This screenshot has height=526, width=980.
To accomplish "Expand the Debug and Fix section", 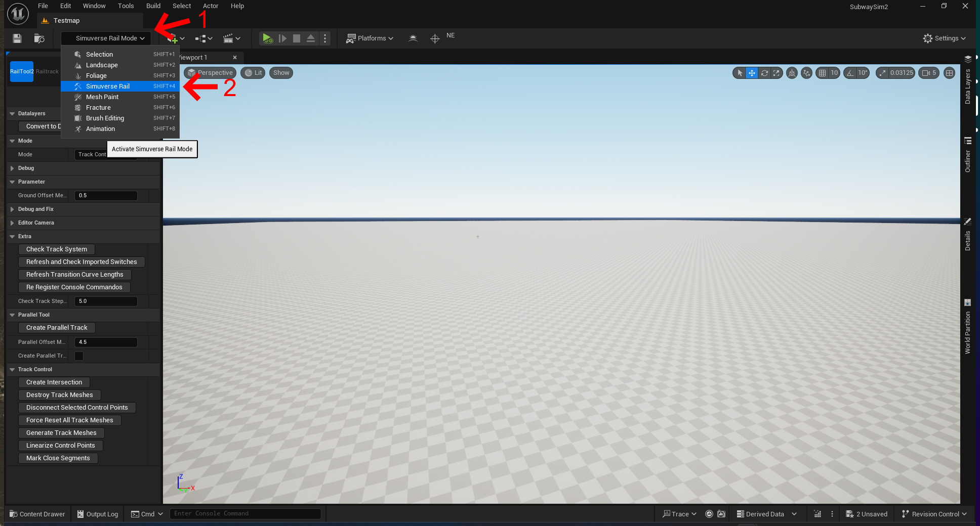I will point(35,209).
